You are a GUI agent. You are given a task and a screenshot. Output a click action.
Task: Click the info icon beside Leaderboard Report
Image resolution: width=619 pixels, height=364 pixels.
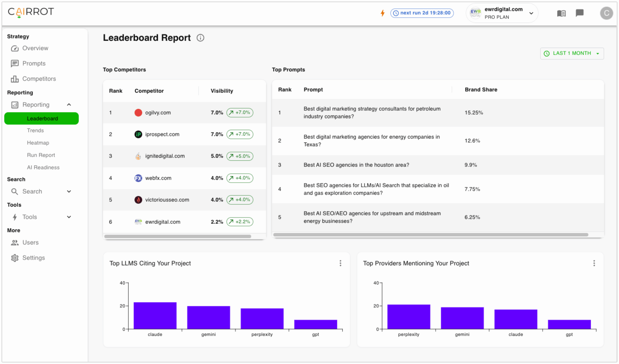[x=200, y=38]
